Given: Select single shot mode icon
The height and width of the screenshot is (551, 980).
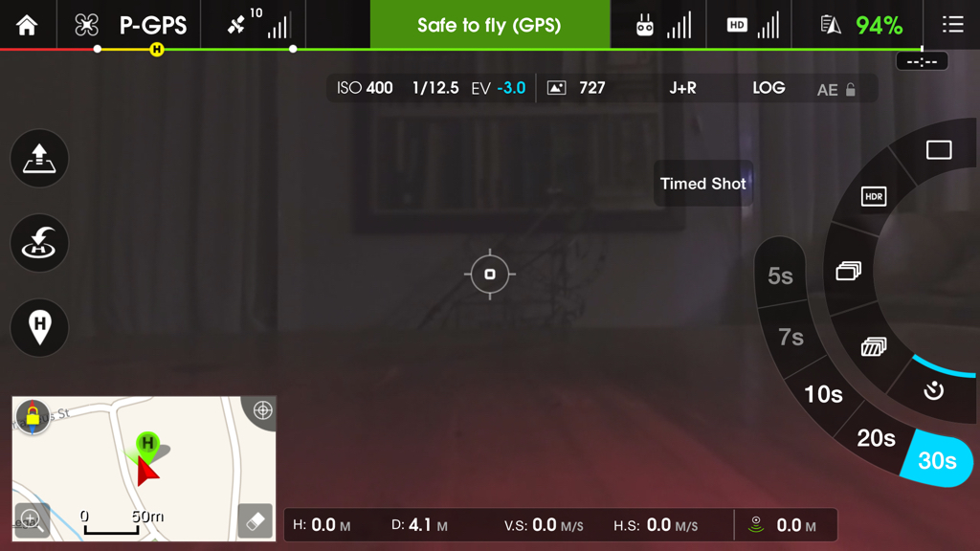Looking at the screenshot, I should tap(939, 150).
